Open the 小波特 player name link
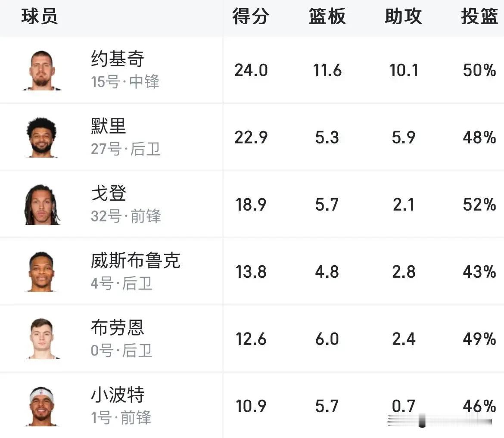504x438 pixels. click(x=118, y=395)
